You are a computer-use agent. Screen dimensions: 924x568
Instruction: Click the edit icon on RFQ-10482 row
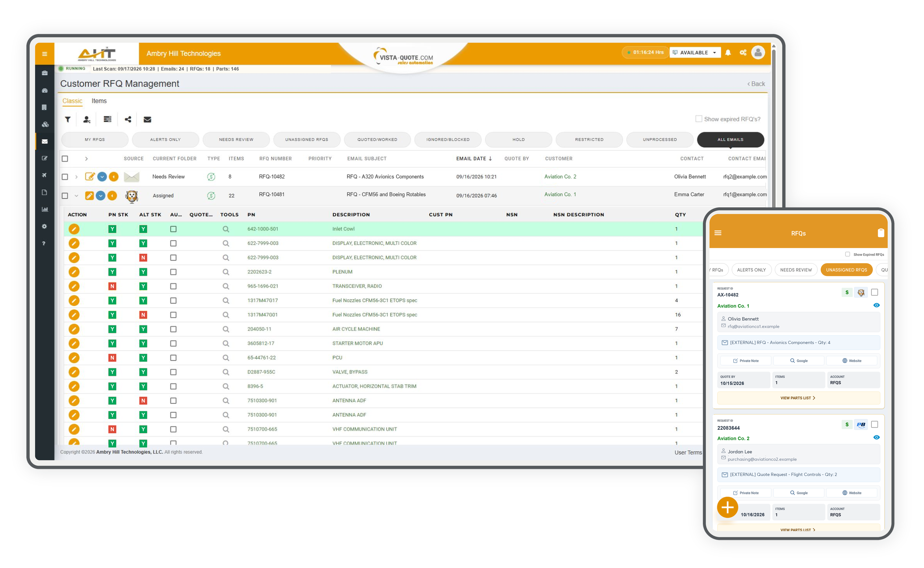point(90,177)
